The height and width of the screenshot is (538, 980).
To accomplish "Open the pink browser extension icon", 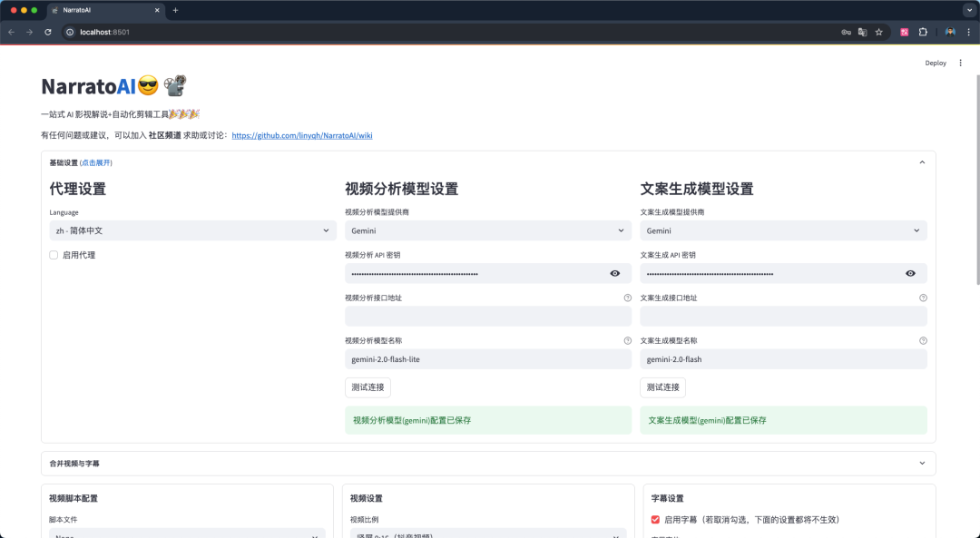I will point(905,32).
